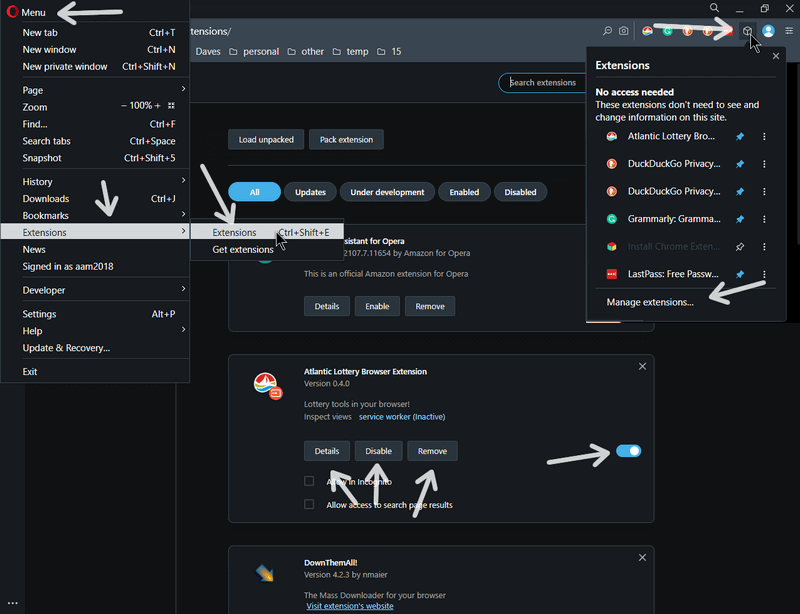The height and width of the screenshot is (614, 800).
Task: Click the Atlantic Lottery icon in popup list
Action: pos(612,136)
